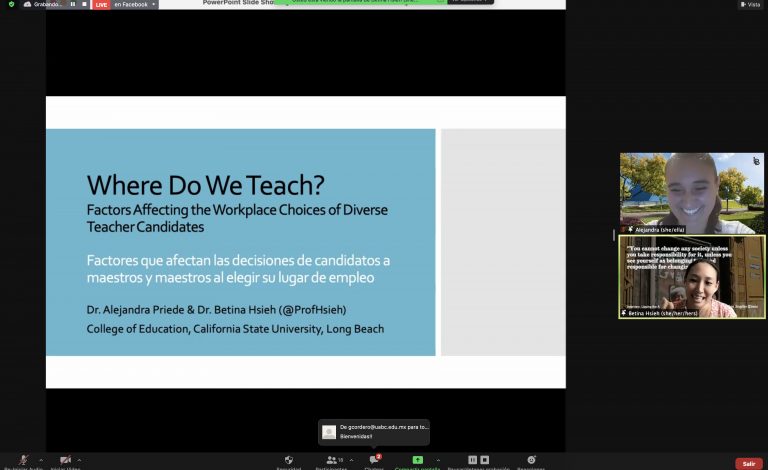Image resolution: width=768 pixels, height=470 pixels.
Task: Start video using the camera icon
Action: 65,460
